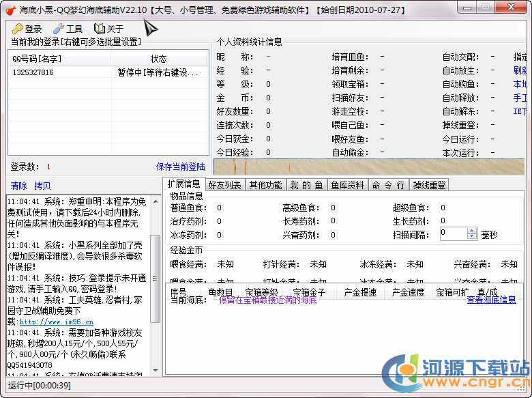Click the 产金速度 column header

pos(408,292)
